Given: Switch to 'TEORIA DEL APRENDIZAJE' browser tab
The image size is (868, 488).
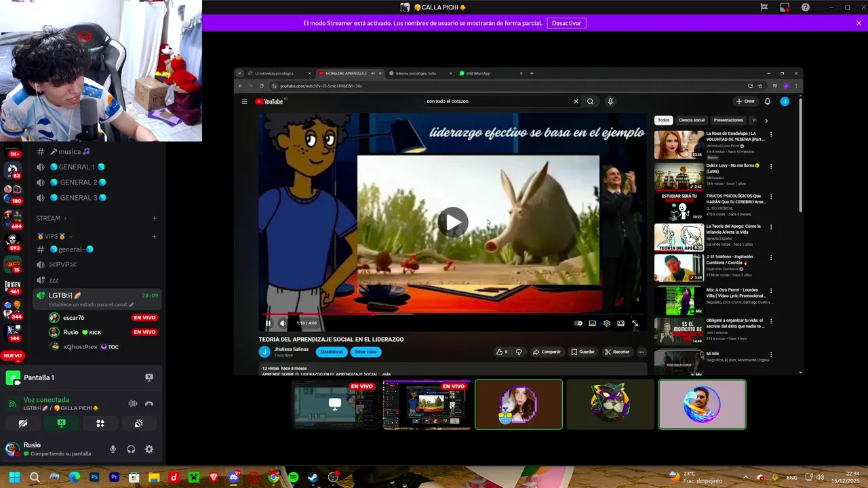Looking at the screenshot, I should [x=346, y=73].
